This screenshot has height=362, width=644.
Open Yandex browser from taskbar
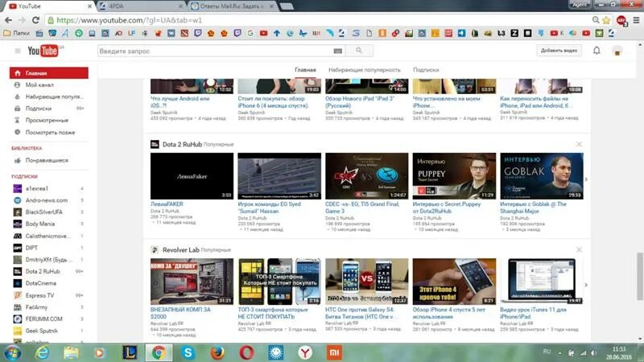tap(305, 352)
